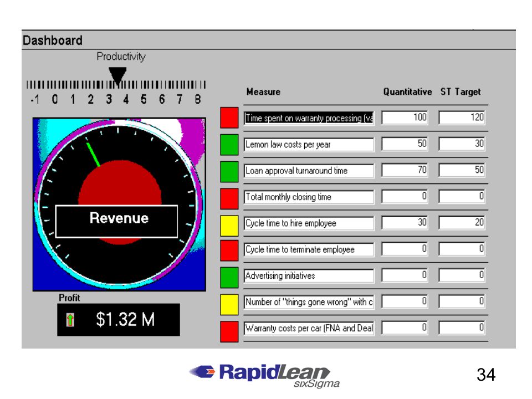Click the 'Number of things gone wrong' measure field
532x399 pixels.
[x=309, y=302]
